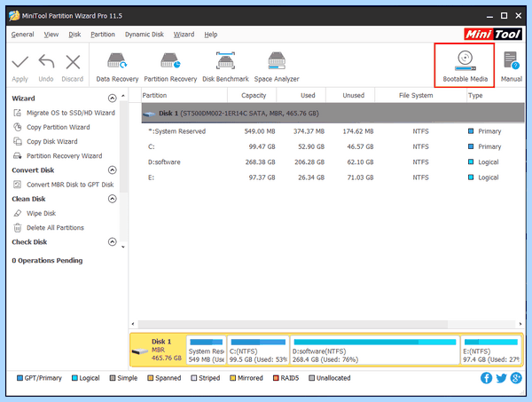Open the General menu
This screenshot has height=402, width=532.
(22, 35)
